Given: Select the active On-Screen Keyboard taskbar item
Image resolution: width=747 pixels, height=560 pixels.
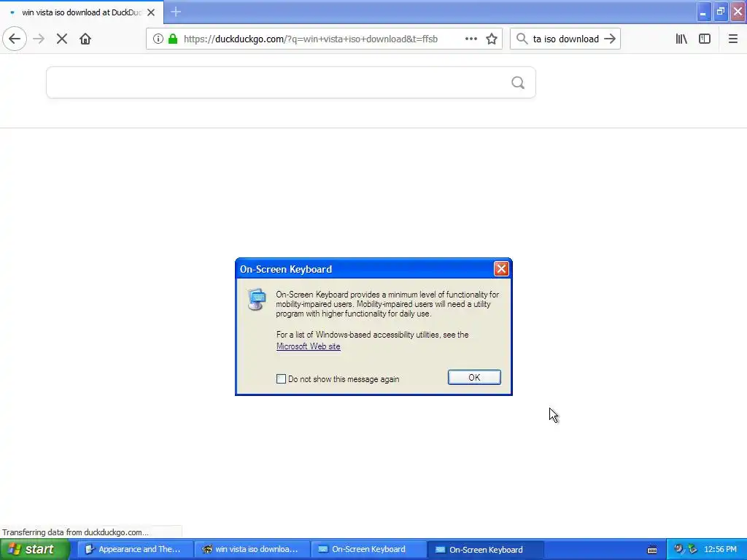Looking at the screenshot, I should point(485,550).
